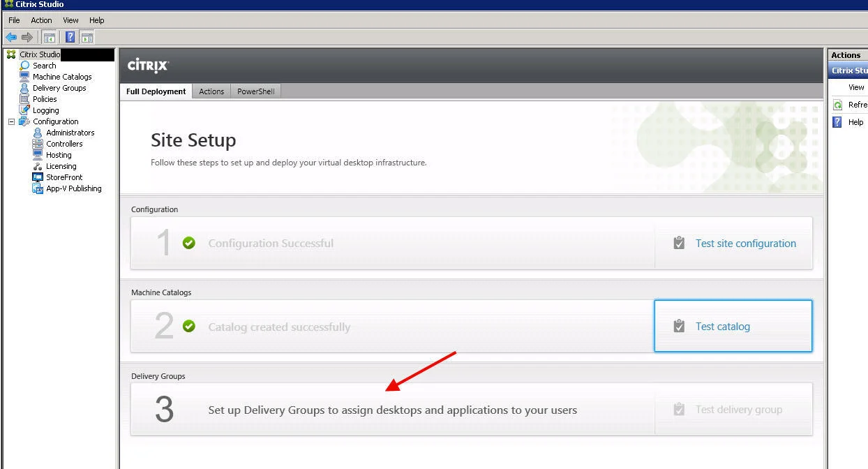Open the File menu
Viewport: 868px width, 469px height.
pos(14,20)
